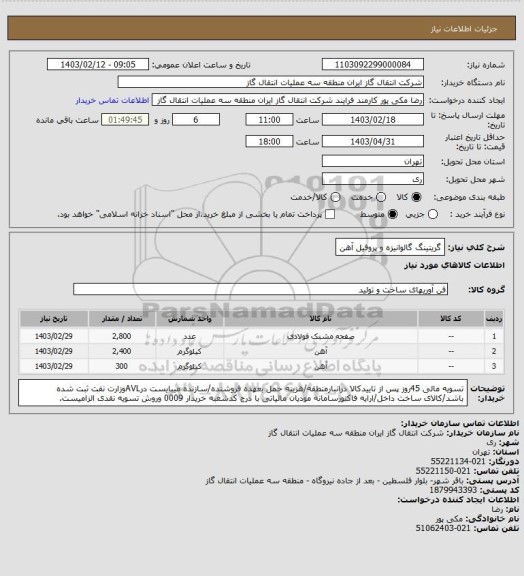Click the postal code 1879943393
Screen dimensions: 524x576
[453, 490]
